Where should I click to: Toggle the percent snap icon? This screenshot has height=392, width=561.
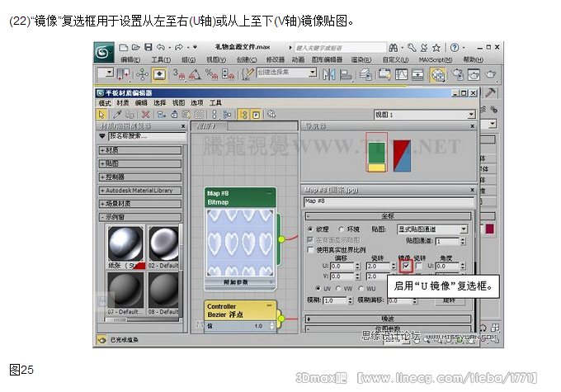211,74
